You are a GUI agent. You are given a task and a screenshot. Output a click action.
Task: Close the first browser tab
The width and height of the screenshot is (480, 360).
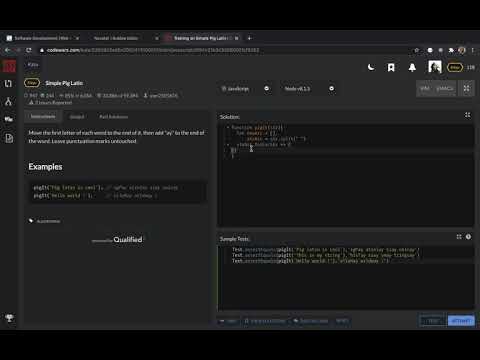77,38
